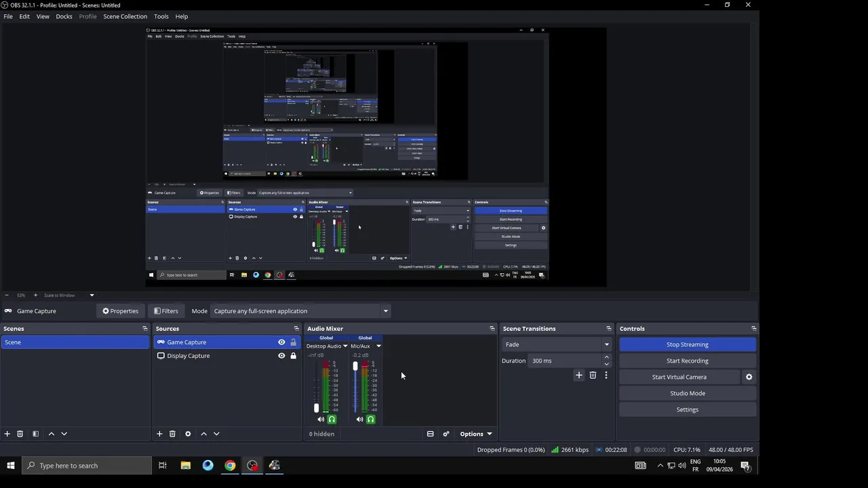Screen dimensions: 868x488
Task: Increase transition duration stepper up
Action: 606,357
